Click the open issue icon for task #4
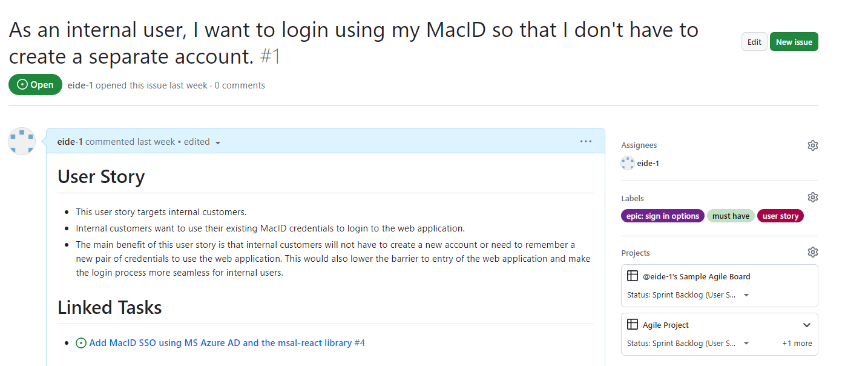The width and height of the screenshot is (868, 366). point(81,343)
